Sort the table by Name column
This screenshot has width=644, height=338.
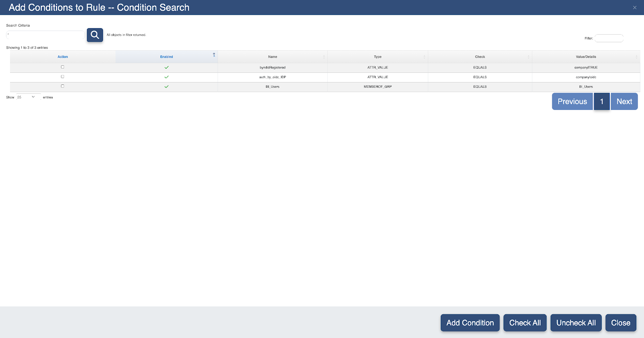[272, 57]
